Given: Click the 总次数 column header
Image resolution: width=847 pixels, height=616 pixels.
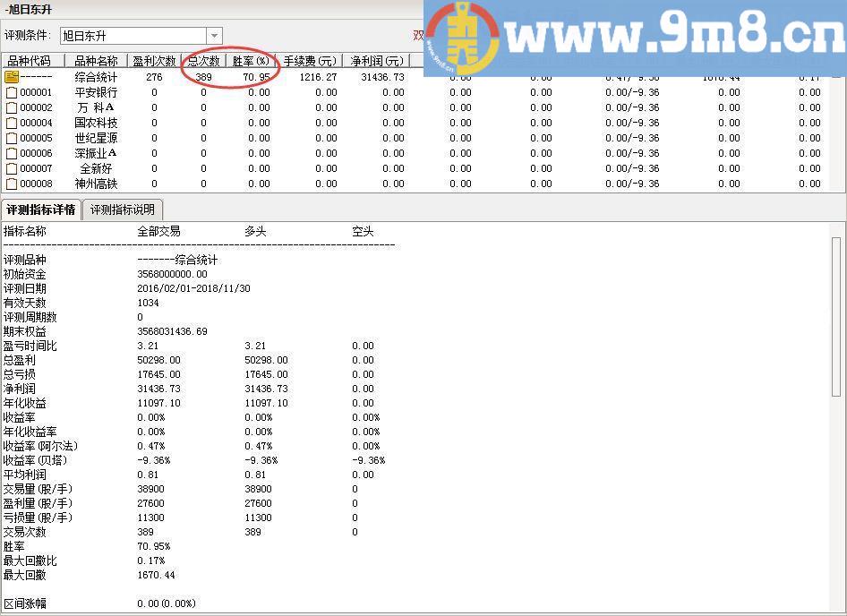Looking at the screenshot, I should [x=203, y=61].
